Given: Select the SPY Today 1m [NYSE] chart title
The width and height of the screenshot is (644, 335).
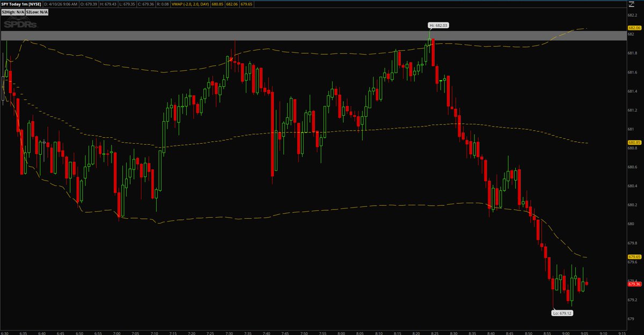Looking at the screenshot, I should point(21,4).
